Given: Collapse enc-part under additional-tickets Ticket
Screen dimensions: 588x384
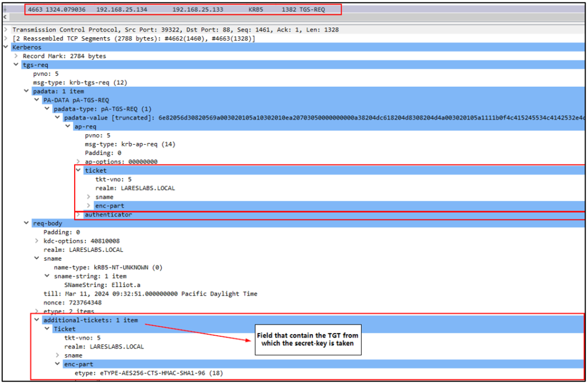Looking at the screenshot, I should [57, 364].
